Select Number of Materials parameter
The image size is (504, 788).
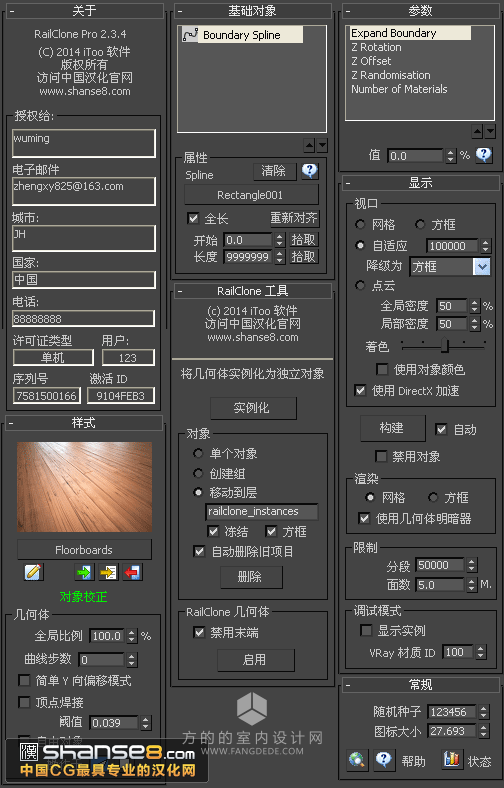point(399,89)
